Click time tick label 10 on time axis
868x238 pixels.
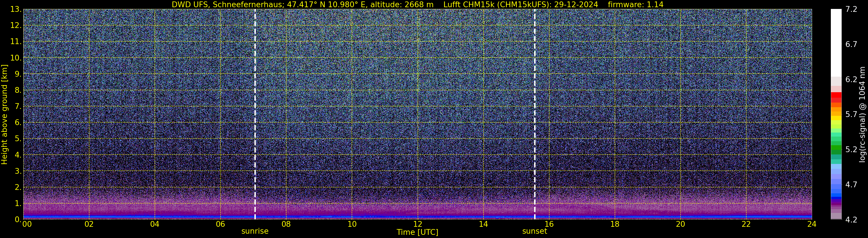pyautogui.click(x=352, y=224)
